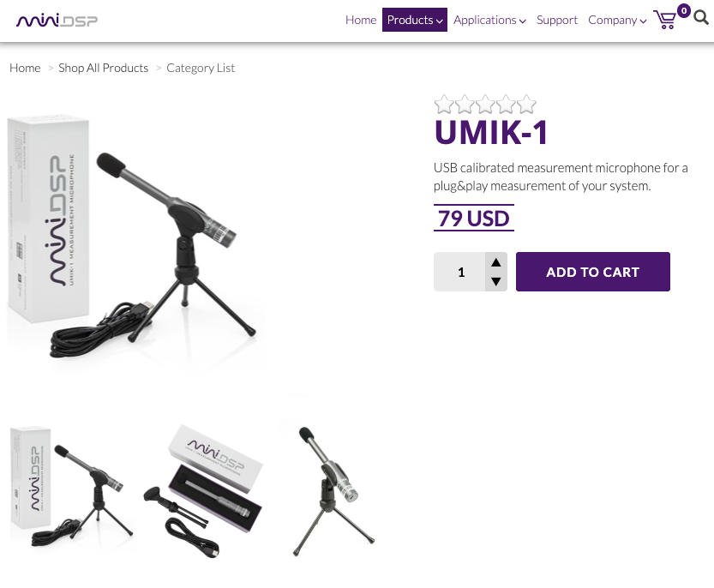This screenshot has width=714, height=588.
Task: Increase quantity with up arrow
Action: (x=496, y=262)
